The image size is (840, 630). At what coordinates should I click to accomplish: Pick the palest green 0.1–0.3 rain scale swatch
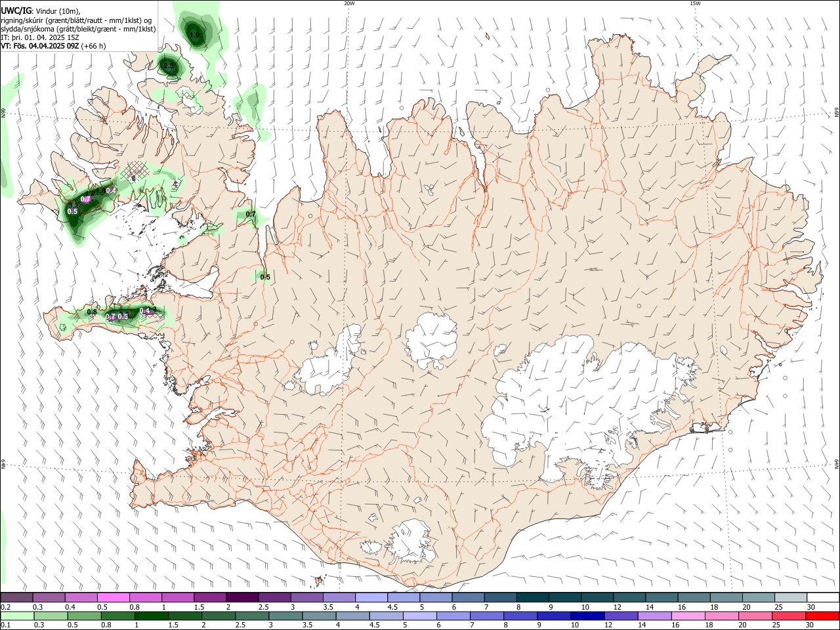tap(17, 616)
